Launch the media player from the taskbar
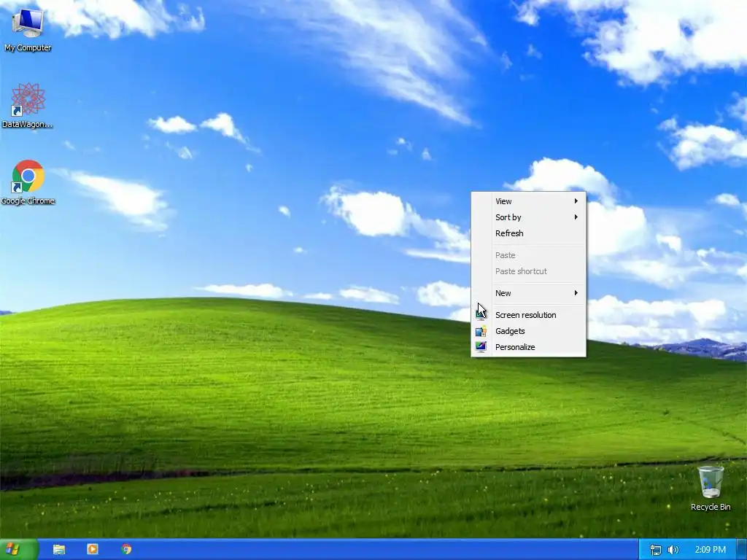This screenshot has width=747, height=560. (93, 549)
